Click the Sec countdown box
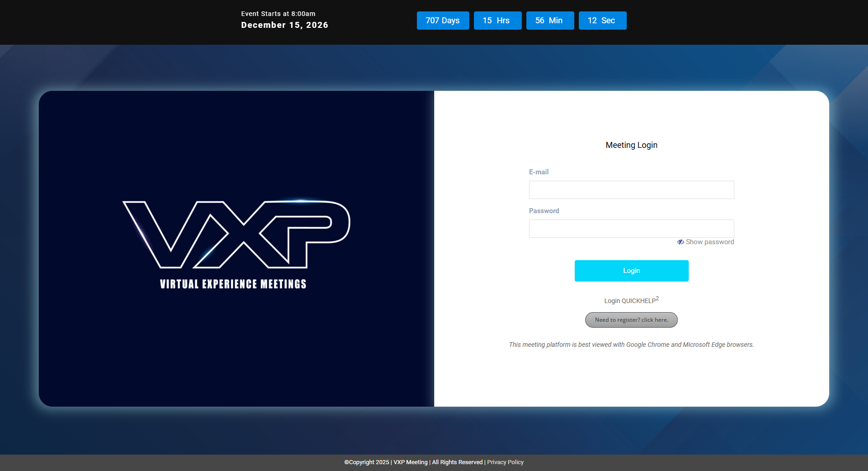 click(603, 21)
